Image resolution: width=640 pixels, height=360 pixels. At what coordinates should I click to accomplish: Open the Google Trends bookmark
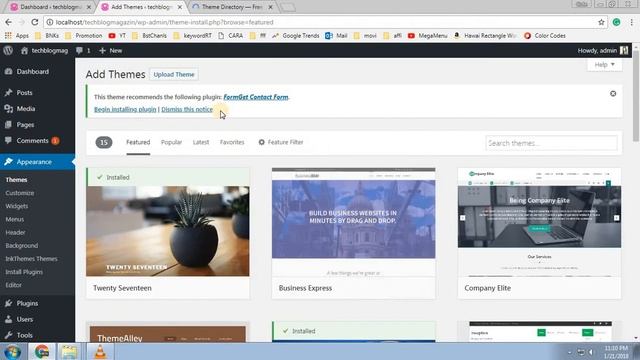296,36
